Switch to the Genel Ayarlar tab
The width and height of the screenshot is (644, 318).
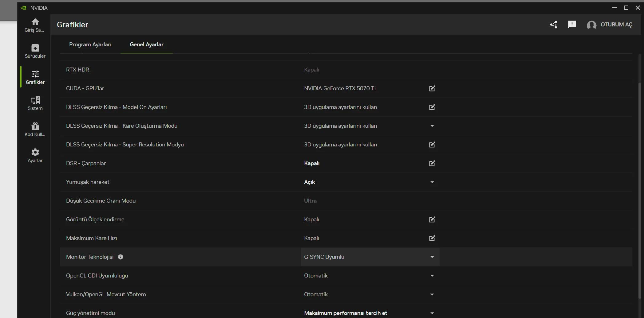[147, 45]
